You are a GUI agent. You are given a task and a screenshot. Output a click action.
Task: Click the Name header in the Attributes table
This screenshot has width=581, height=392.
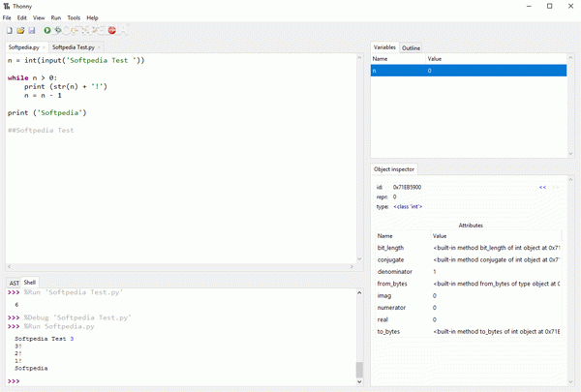pyautogui.click(x=403, y=236)
